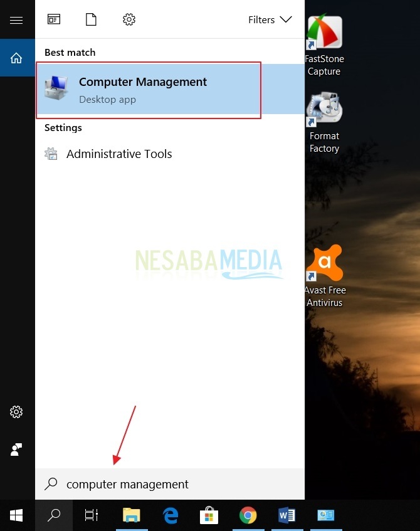Open Microsoft Edge from taskbar
The width and height of the screenshot is (420, 531).
click(x=170, y=515)
